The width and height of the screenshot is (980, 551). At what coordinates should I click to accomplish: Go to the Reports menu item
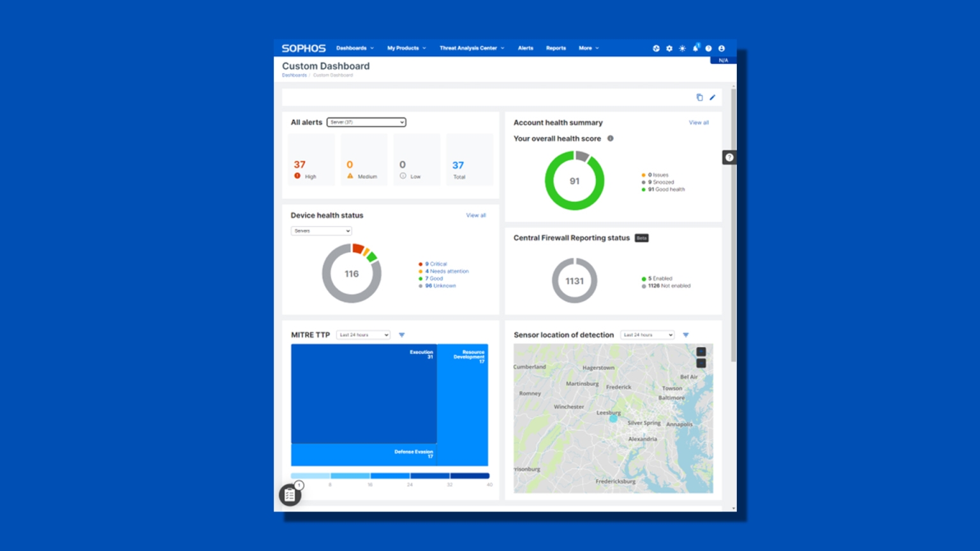click(556, 48)
